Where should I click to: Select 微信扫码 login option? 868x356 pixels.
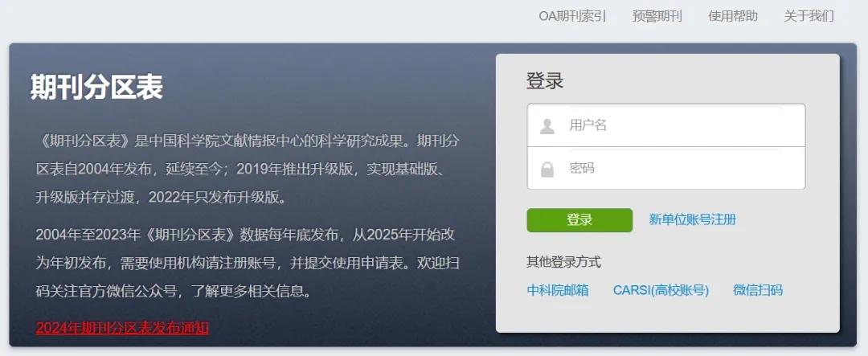point(758,290)
